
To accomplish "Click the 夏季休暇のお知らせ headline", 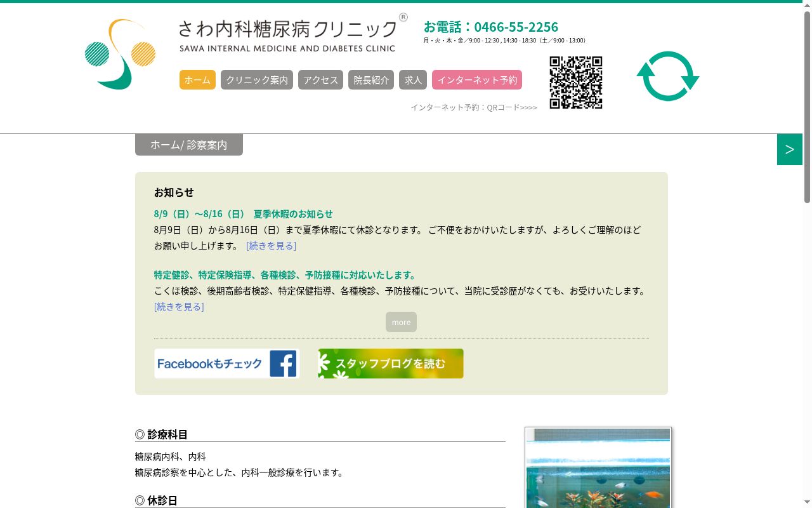I will tap(244, 214).
